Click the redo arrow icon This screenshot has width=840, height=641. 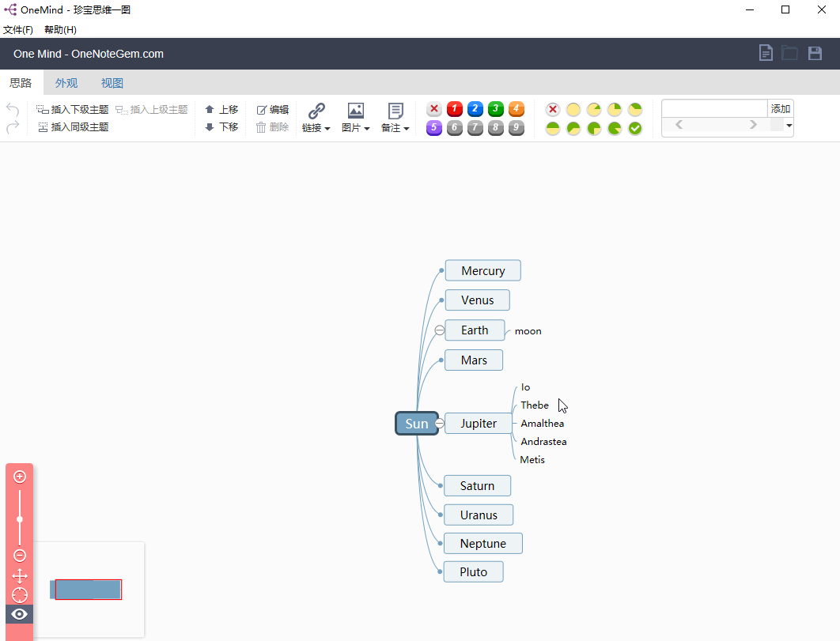point(13,127)
